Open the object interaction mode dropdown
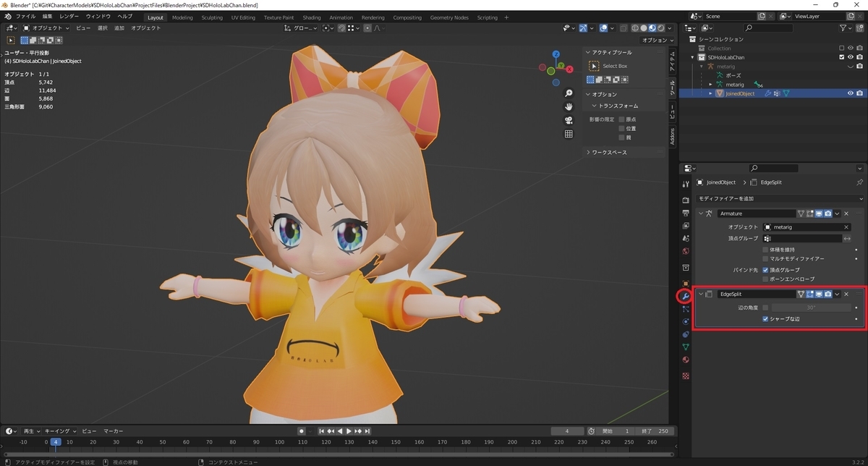The width and height of the screenshot is (868, 466). click(46, 28)
